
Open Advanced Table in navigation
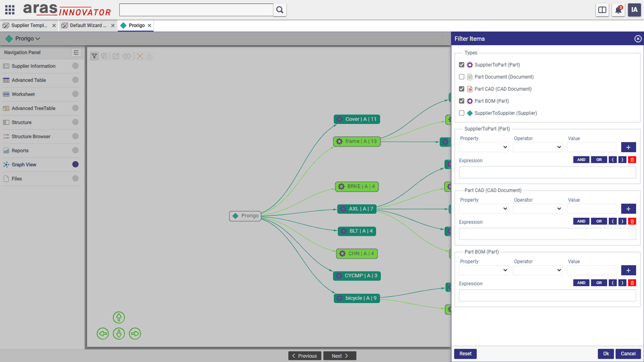coord(29,80)
